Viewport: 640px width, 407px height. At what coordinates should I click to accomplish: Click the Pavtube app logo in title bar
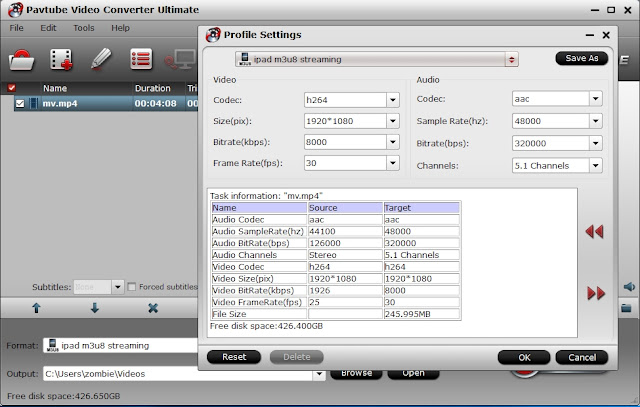(x=15, y=10)
